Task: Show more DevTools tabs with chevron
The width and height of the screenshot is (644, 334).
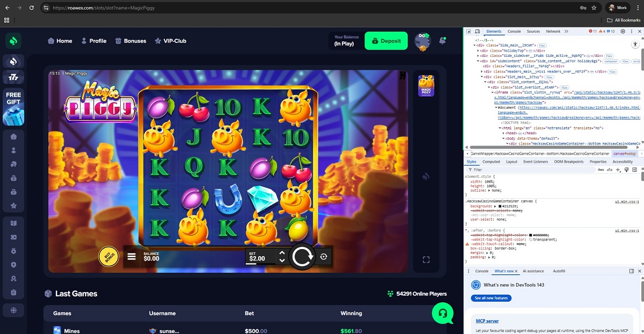Action: (566, 32)
